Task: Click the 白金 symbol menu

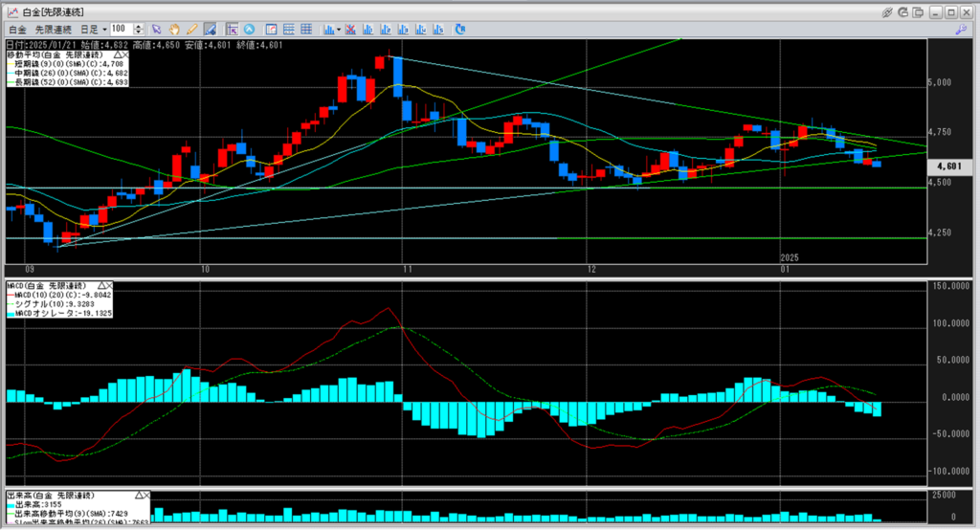Action: coord(16,30)
